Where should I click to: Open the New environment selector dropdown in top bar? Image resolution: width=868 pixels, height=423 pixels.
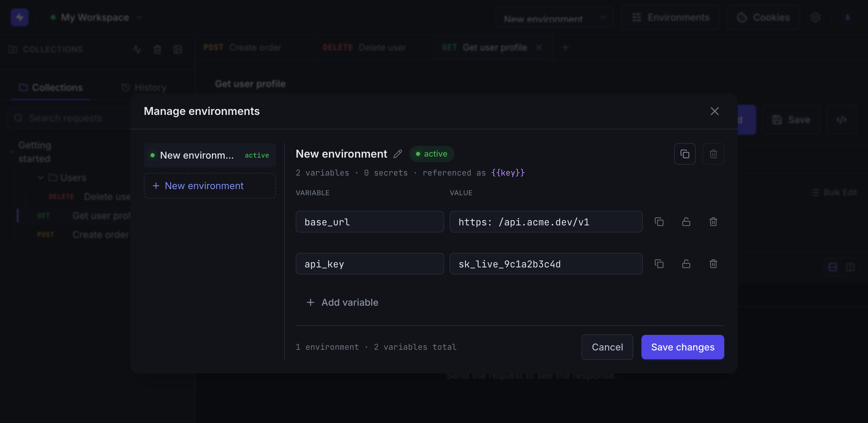554,19
